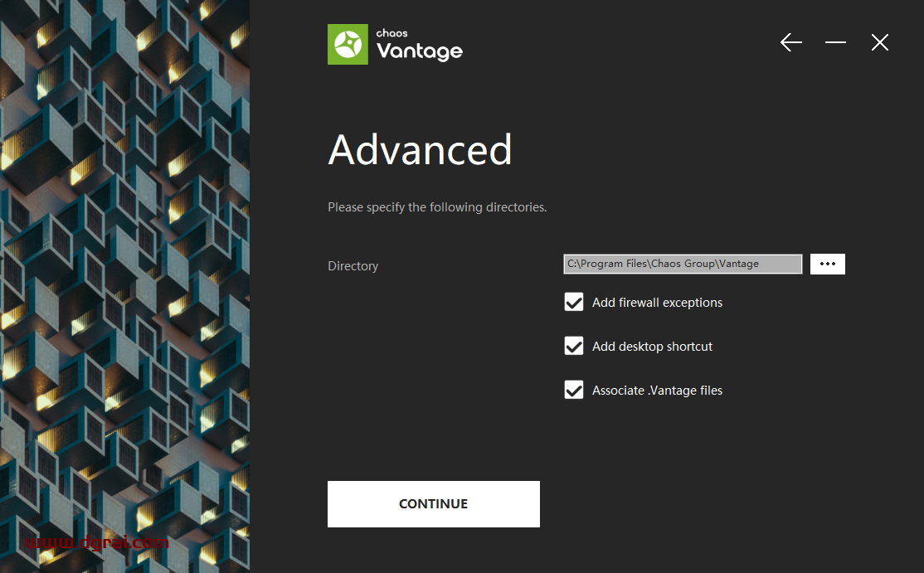Select the Advanced heading
Viewport: 924px width, 573px height.
[420, 151]
